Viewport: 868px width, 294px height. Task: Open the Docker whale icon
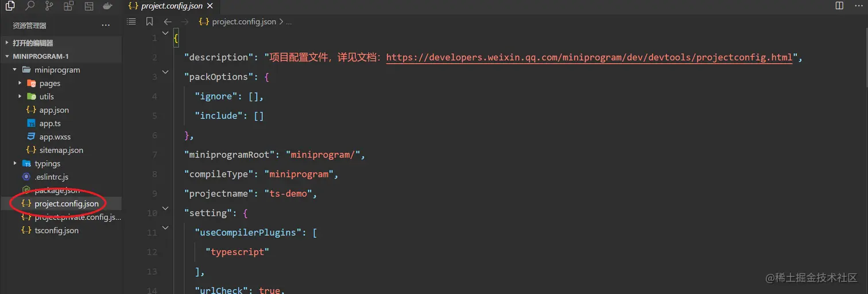[x=107, y=6]
